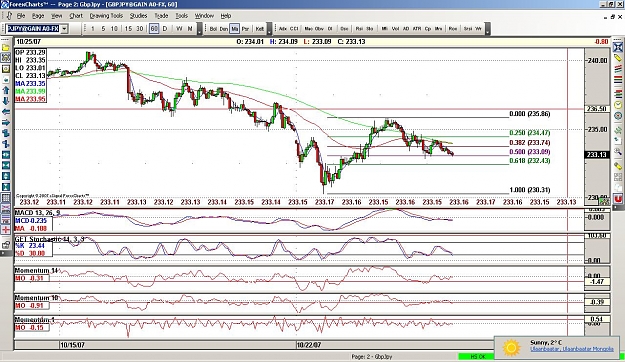Click the horizontal expand chart icon
The width and height of the screenshot is (625, 362).
(6, 155)
